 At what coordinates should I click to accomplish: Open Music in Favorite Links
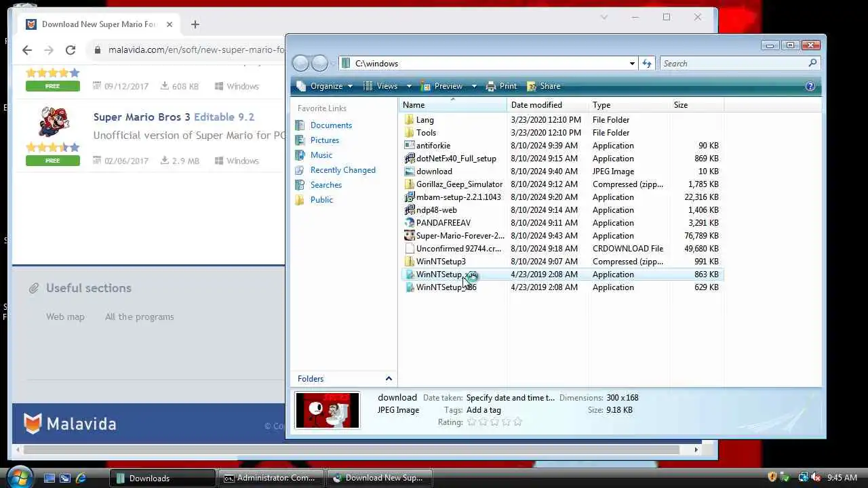[321, 155]
